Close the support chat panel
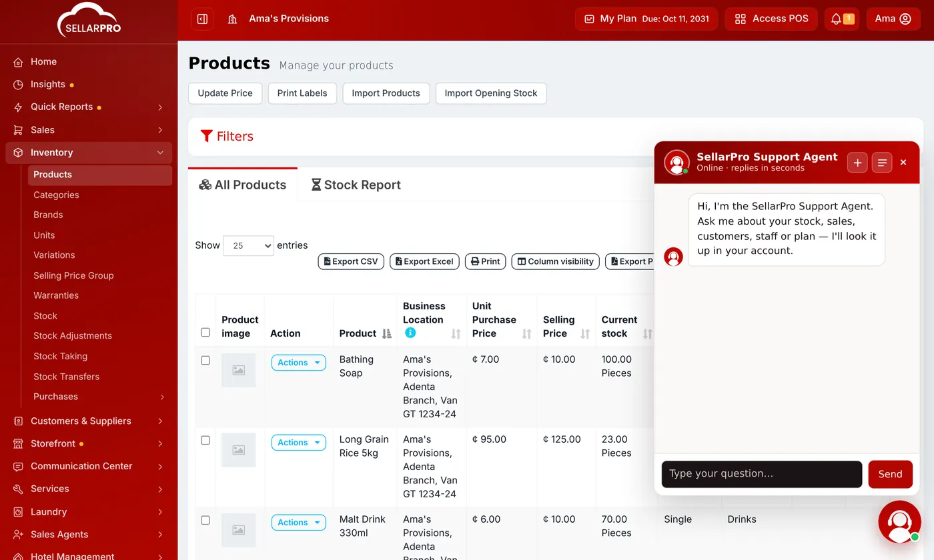This screenshot has width=934, height=560. coord(903,162)
